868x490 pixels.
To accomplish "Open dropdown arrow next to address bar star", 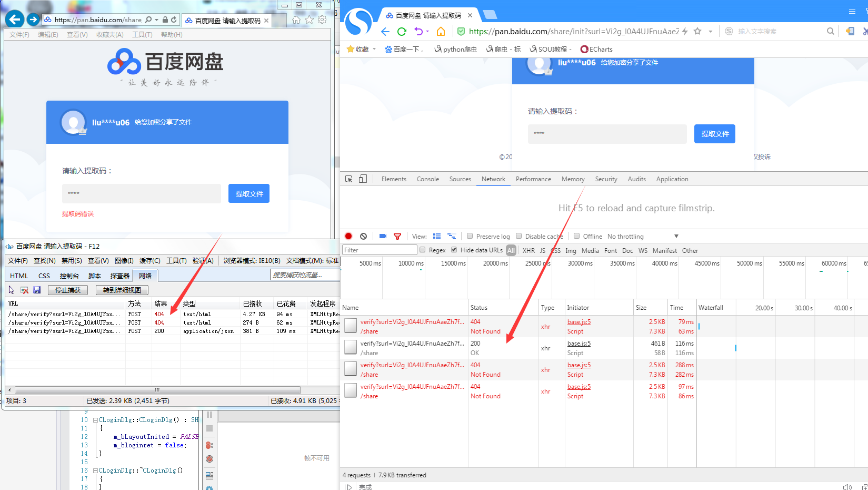I will coord(711,32).
